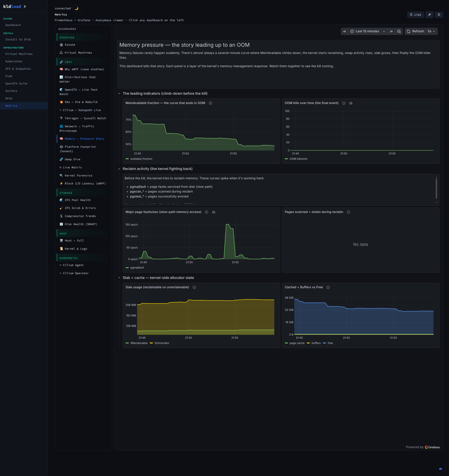Open Cilium Operator dashboard
This screenshot has width=449, height=476.
(x=83, y=273)
